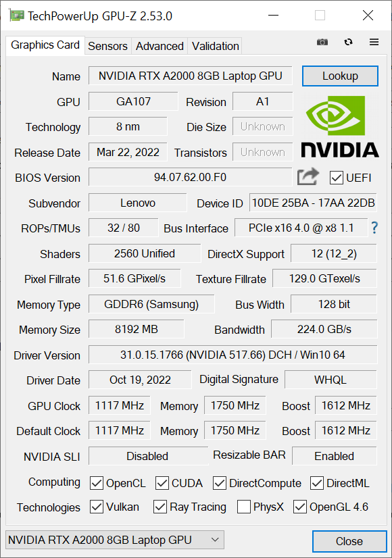Toggle the Ray Tracing checkbox
The image size is (392, 558).
pyautogui.click(x=160, y=507)
